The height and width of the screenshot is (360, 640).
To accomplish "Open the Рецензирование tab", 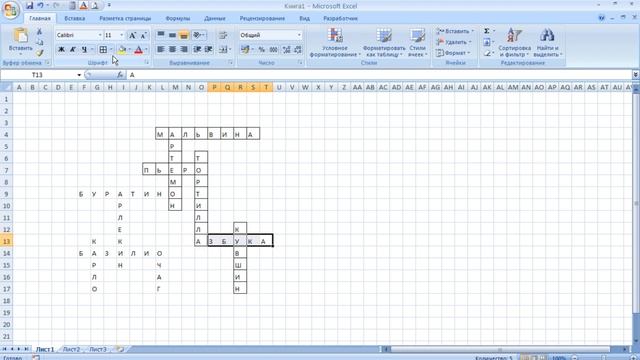I will (262, 18).
